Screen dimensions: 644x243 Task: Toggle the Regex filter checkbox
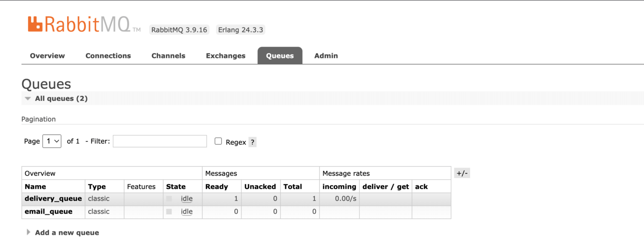pos(218,141)
